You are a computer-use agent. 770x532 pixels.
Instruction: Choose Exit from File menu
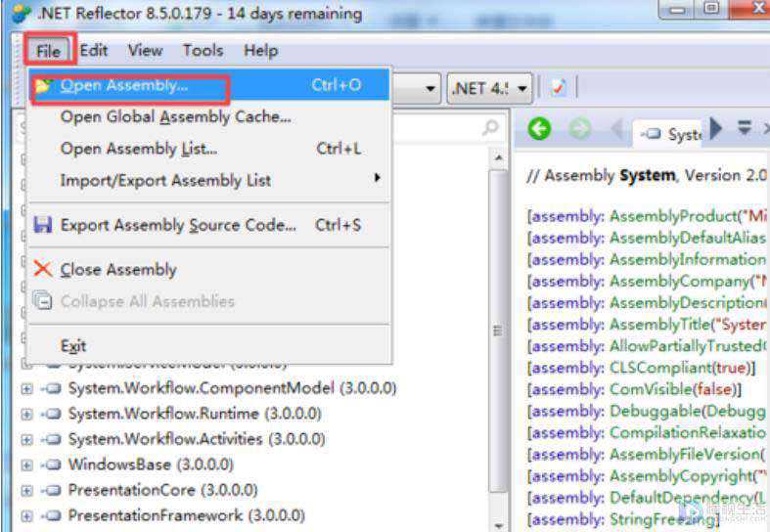pos(210,345)
